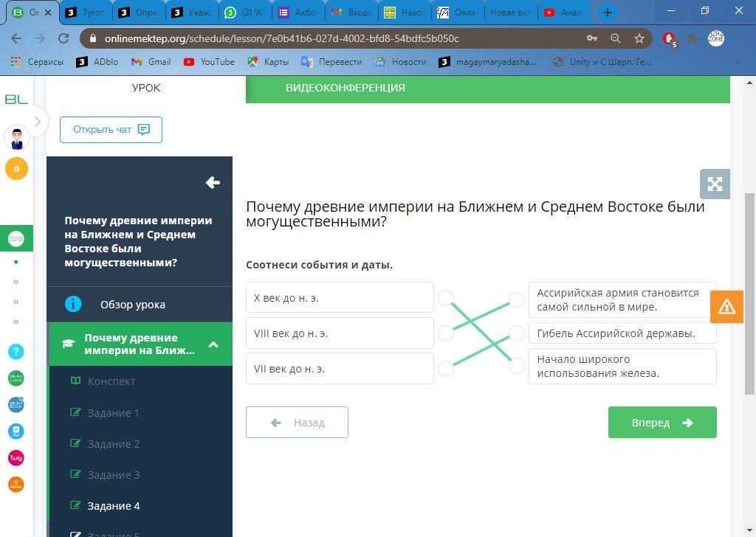The width and height of the screenshot is (756, 537).
Task: Open Обзор урока lesson overview
Action: click(140, 305)
